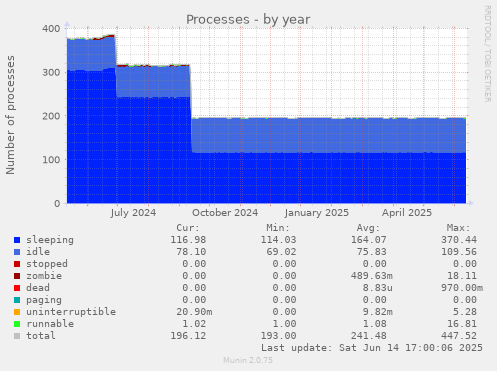Click the runnable legend color square
497x371 pixels.
(17, 324)
